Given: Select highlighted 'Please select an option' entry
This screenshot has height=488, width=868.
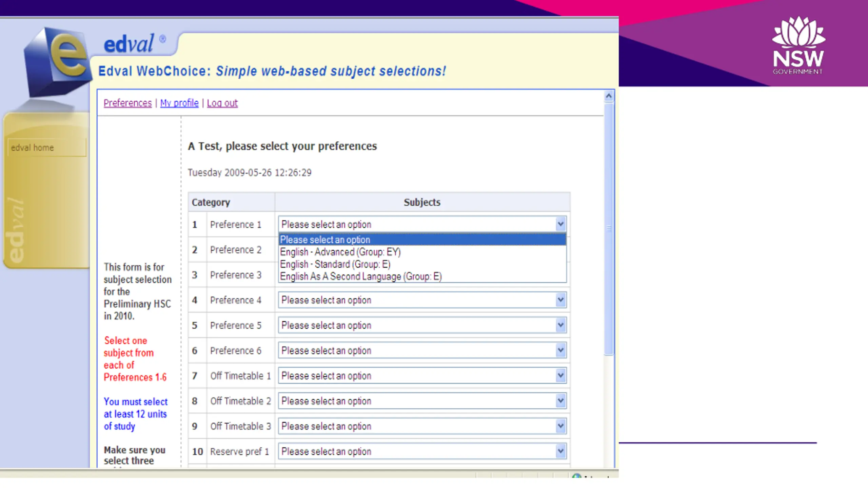Looking at the screenshot, I should 422,240.
